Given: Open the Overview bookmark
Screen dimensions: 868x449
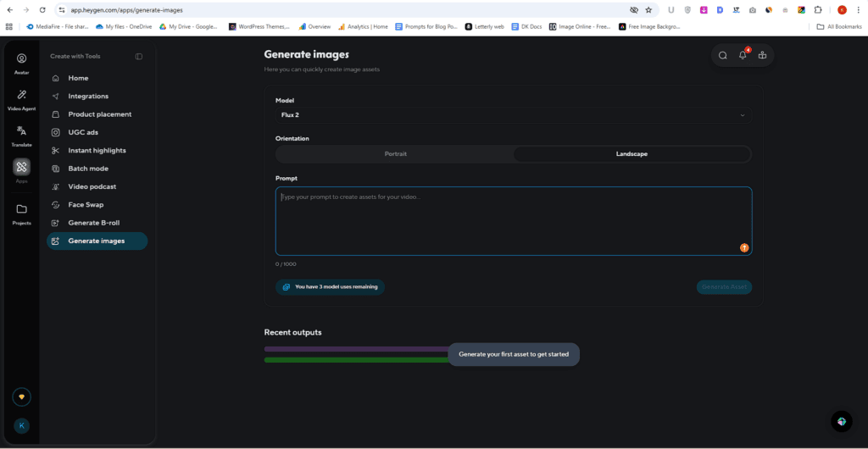Looking at the screenshot, I should tap(314, 26).
